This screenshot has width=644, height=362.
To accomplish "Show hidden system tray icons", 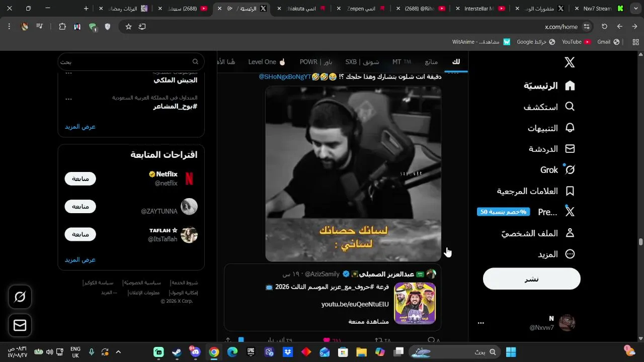I will click(x=118, y=352).
